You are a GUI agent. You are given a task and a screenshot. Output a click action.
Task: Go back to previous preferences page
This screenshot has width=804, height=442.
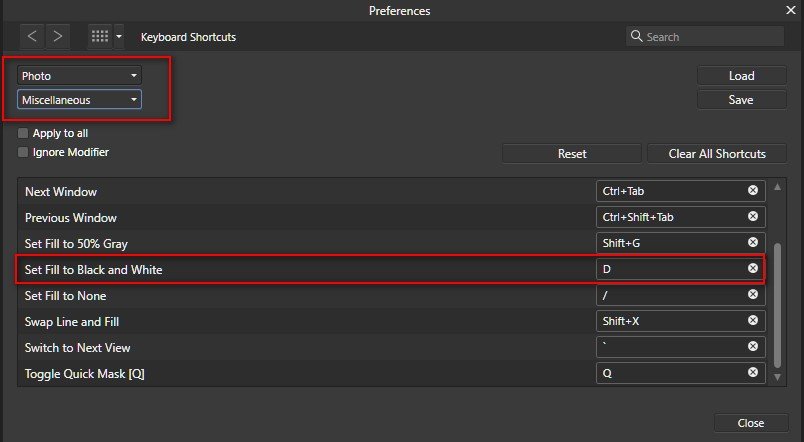point(33,36)
